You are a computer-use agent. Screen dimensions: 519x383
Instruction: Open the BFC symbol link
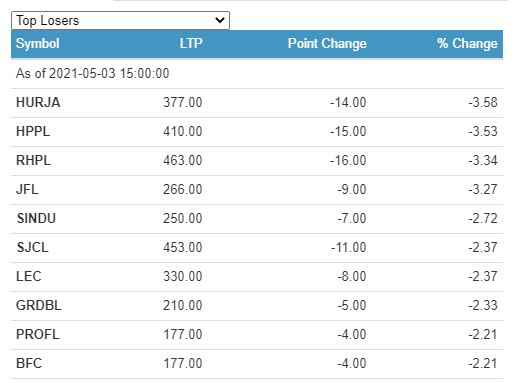click(x=29, y=363)
